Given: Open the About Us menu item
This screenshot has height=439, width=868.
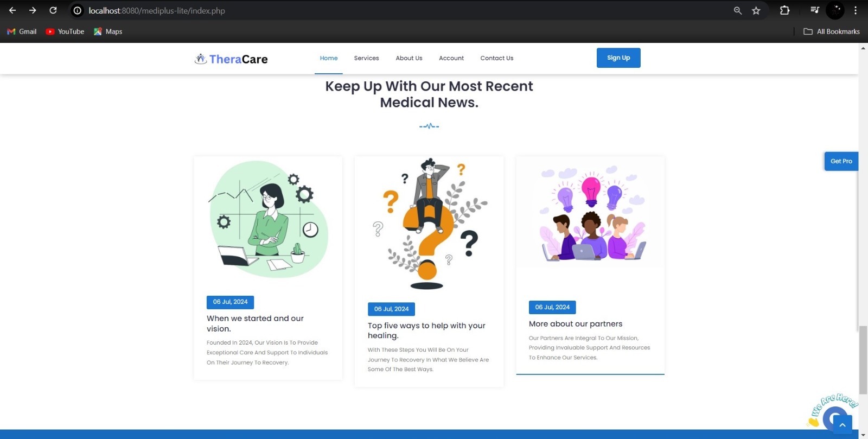Looking at the screenshot, I should [x=409, y=58].
